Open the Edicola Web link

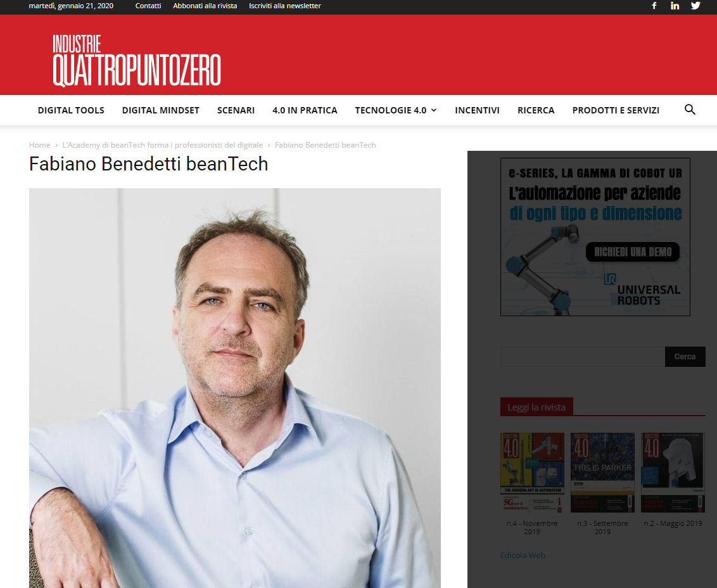click(523, 555)
